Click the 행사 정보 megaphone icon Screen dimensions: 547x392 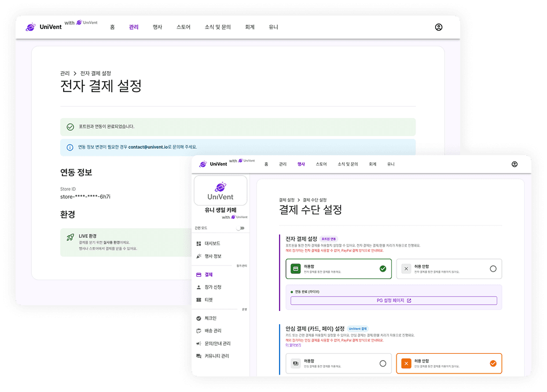197,255
